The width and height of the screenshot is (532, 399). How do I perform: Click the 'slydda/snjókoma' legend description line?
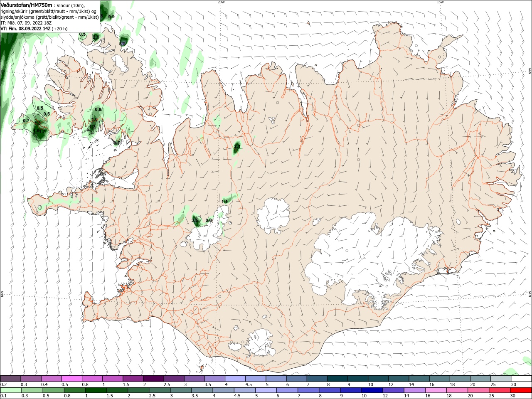[x=49, y=17]
